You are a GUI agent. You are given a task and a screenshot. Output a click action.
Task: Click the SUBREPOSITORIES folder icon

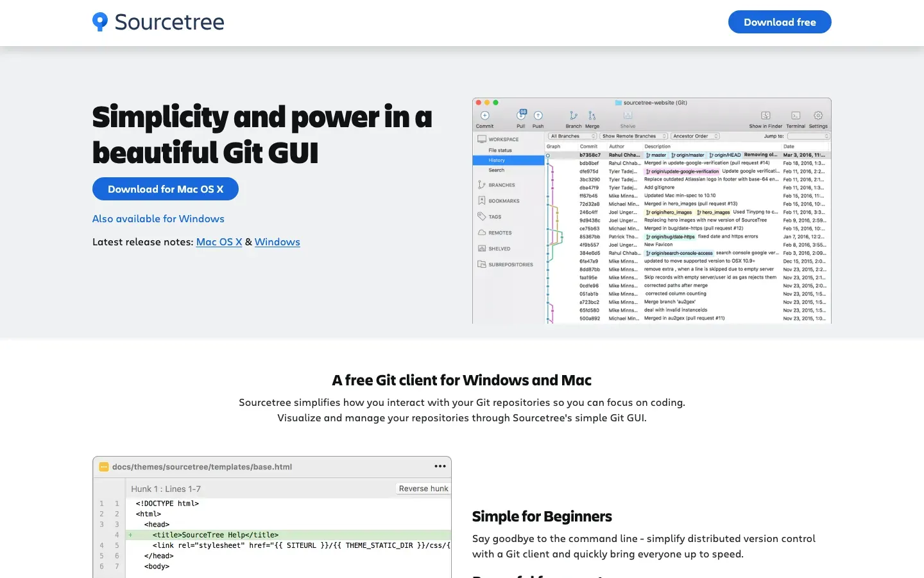click(482, 264)
